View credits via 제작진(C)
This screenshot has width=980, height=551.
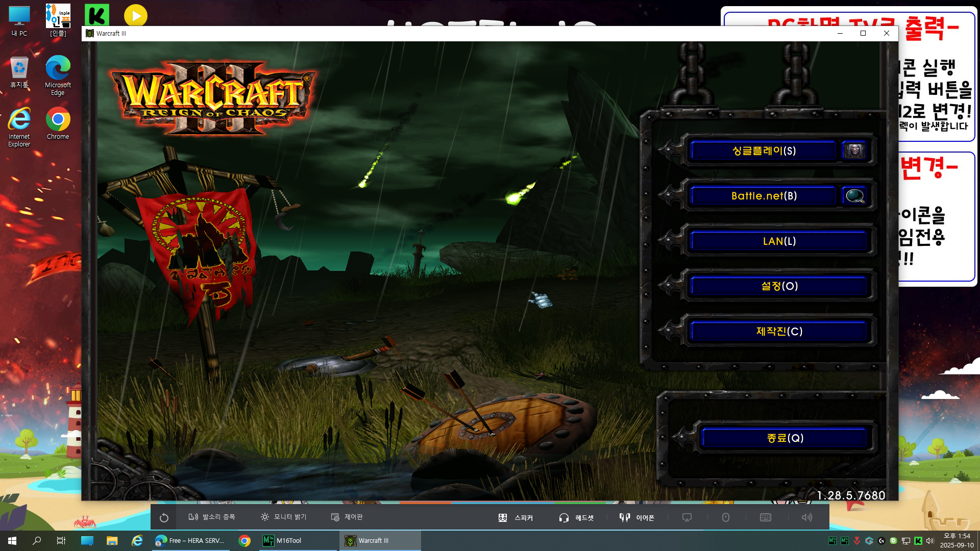click(x=779, y=332)
